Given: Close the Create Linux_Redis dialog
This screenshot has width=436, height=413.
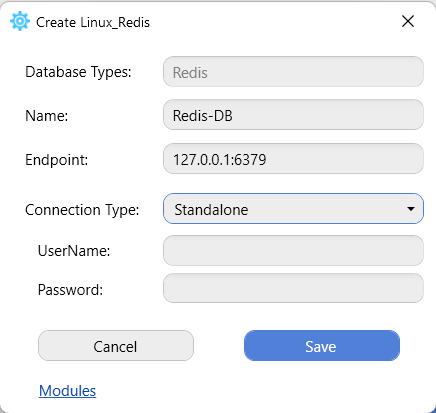Looking at the screenshot, I should [x=408, y=21].
